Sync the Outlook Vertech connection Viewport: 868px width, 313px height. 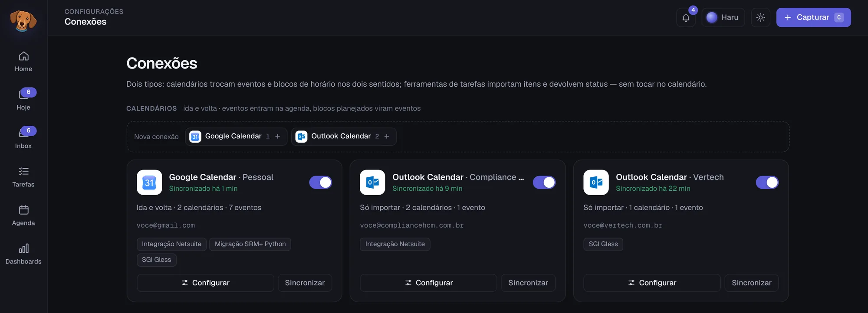pyautogui.click(x=752, y=283)
